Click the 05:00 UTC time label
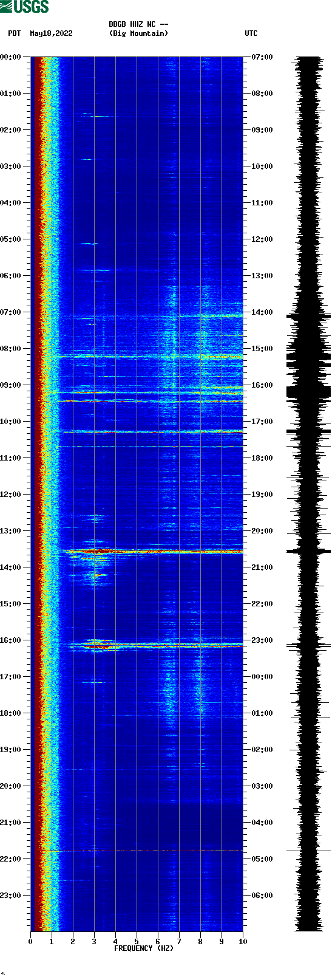The height and width of the screenshot is (980, 335). tap(262, 859)
